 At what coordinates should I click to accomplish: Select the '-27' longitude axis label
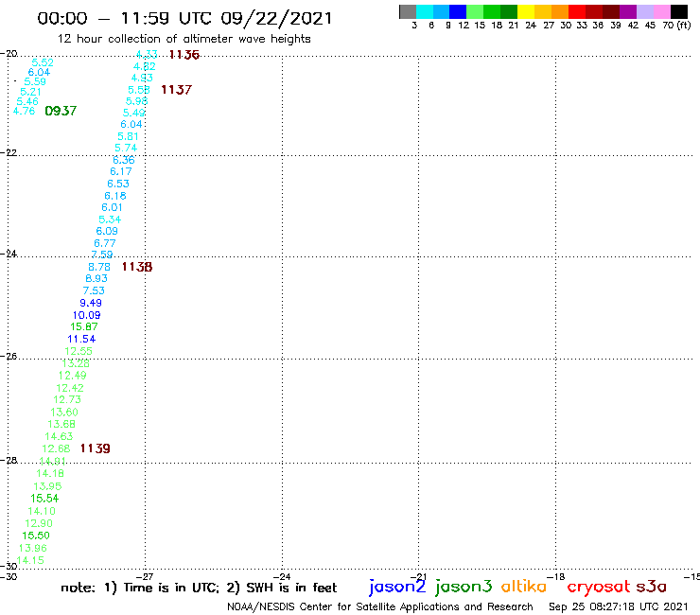click(145, 577)
